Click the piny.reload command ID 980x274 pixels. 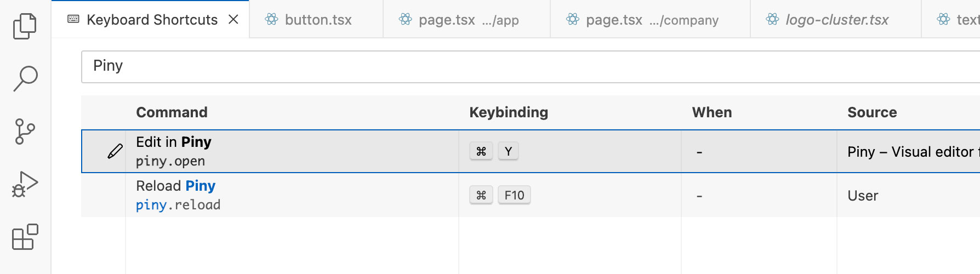pyautogui.click(x=178, y=205)
